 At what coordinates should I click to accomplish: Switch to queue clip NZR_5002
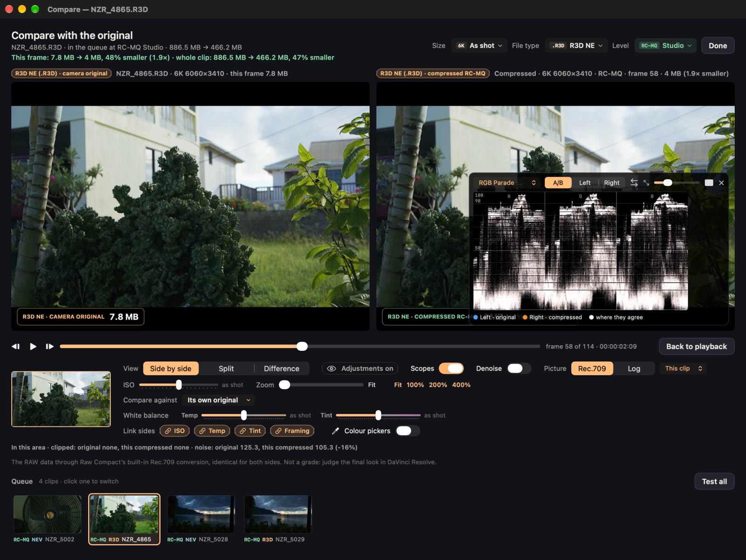pos(47,519)
